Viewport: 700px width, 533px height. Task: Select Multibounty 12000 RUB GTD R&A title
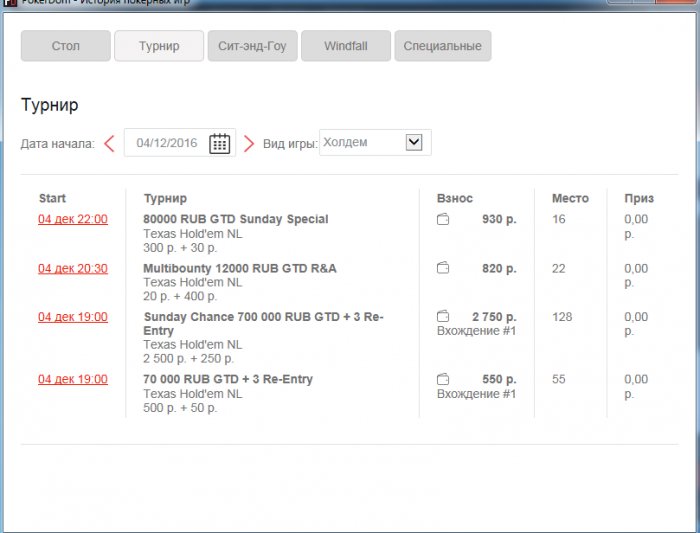240,268
